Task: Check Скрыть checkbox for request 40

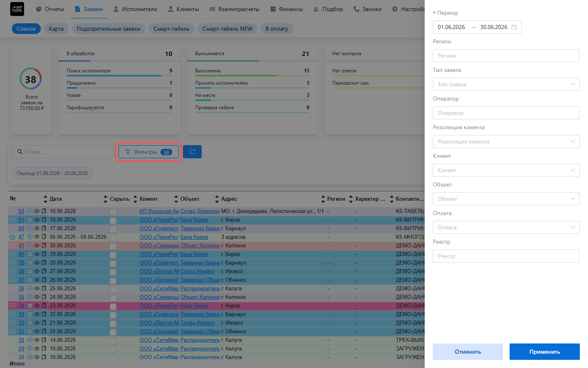Action: (x=113, y=255)
